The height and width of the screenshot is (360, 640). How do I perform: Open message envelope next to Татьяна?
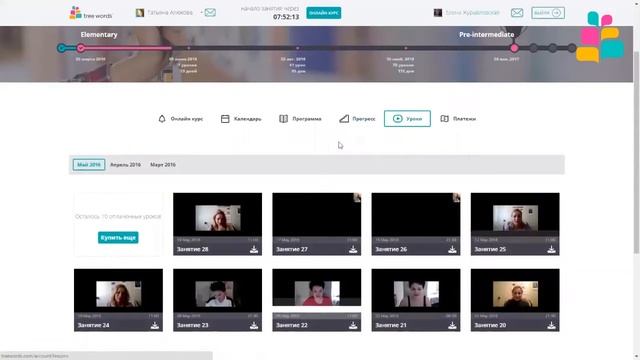point(210,13)
